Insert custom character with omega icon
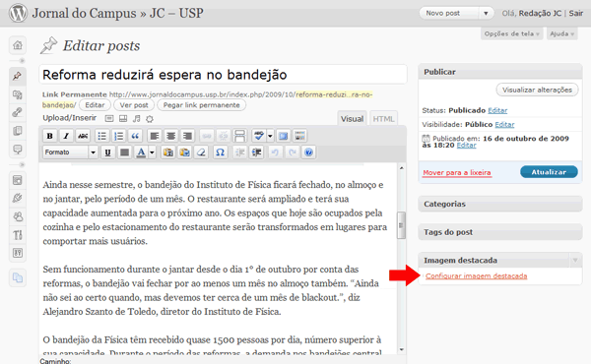 (220, 152)
